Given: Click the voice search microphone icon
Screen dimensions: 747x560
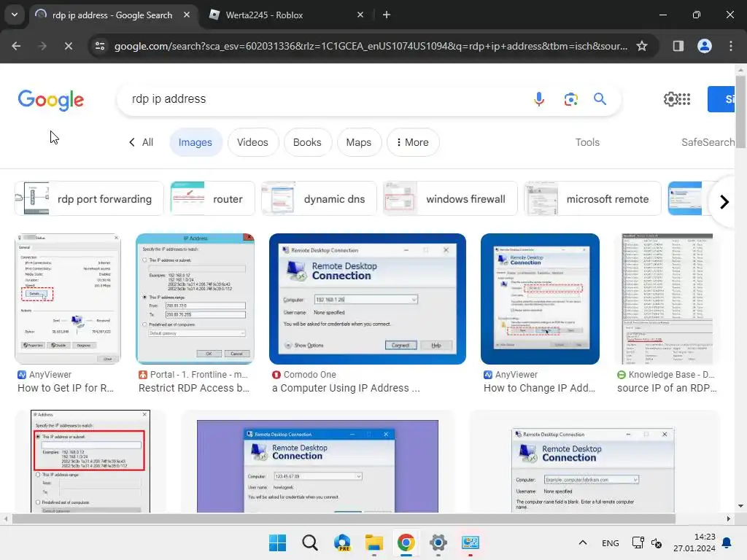Looking at the screenshot, I should (x=539, y=99).
